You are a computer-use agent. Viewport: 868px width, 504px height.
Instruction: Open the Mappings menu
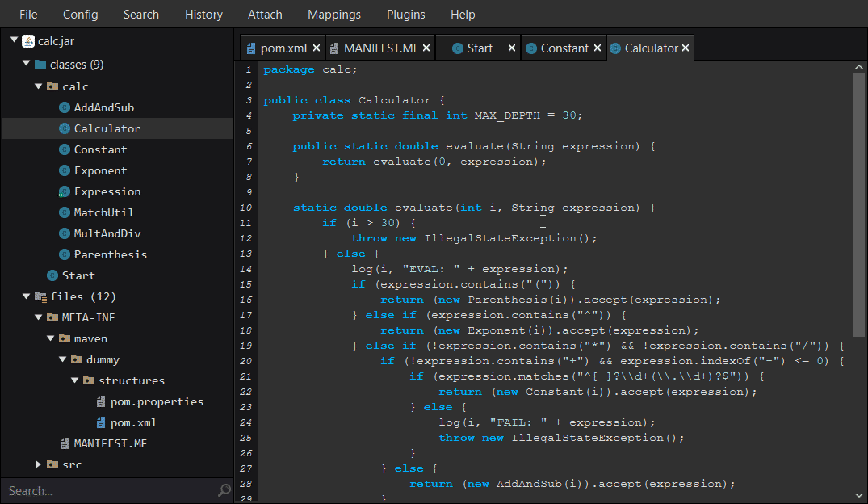(334, 15)
